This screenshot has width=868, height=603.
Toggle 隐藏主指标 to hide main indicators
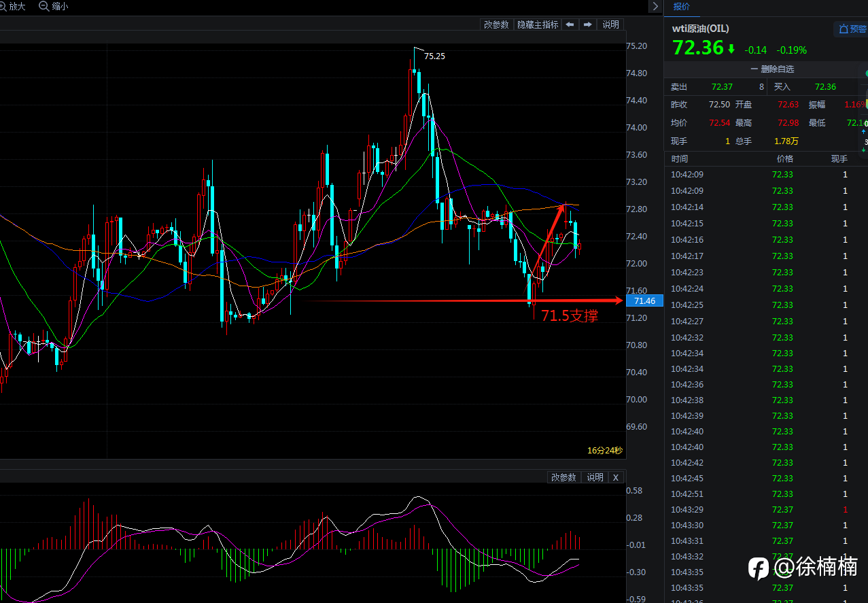[x=538, y=24]
